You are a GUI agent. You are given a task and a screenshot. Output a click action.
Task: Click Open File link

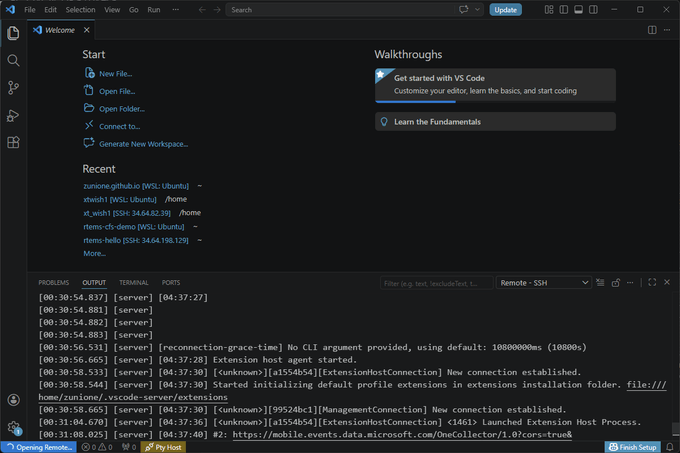point(117,91)
